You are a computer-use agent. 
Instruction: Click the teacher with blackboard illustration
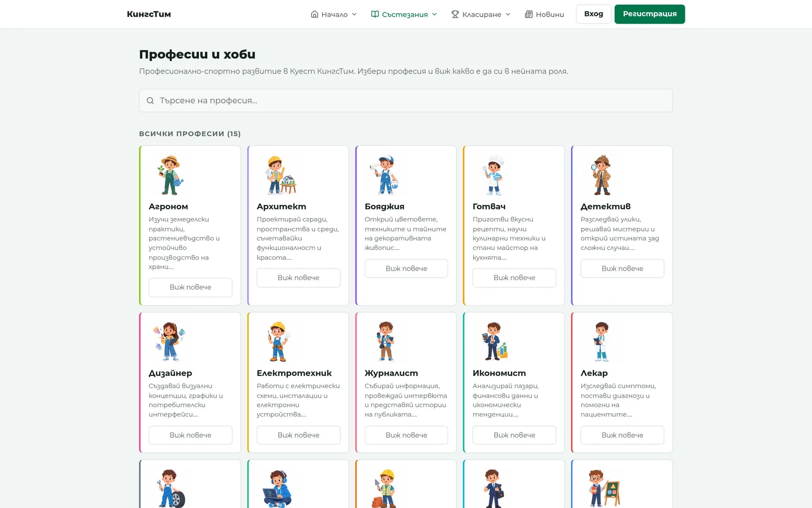tap(604, 488)
